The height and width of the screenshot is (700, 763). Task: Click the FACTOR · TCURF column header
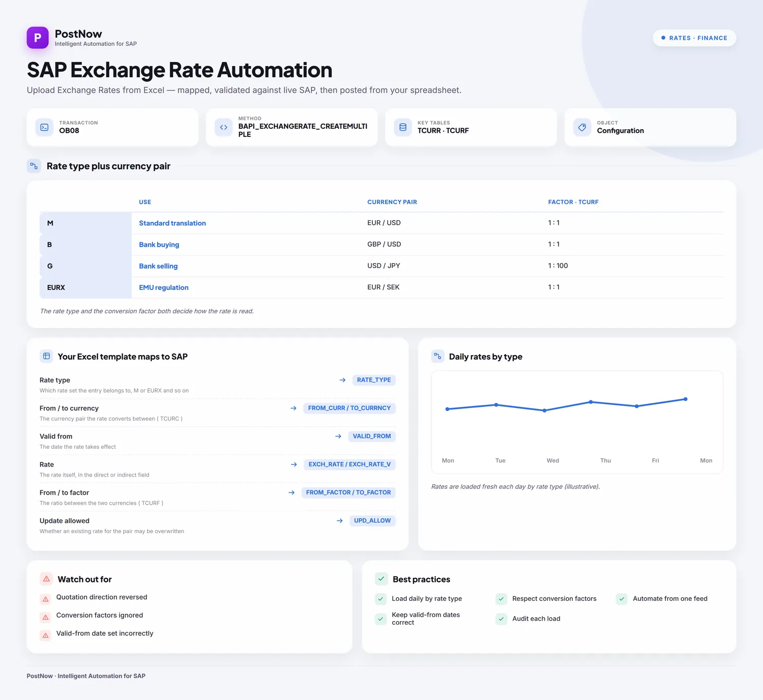[x=573, y=202]
